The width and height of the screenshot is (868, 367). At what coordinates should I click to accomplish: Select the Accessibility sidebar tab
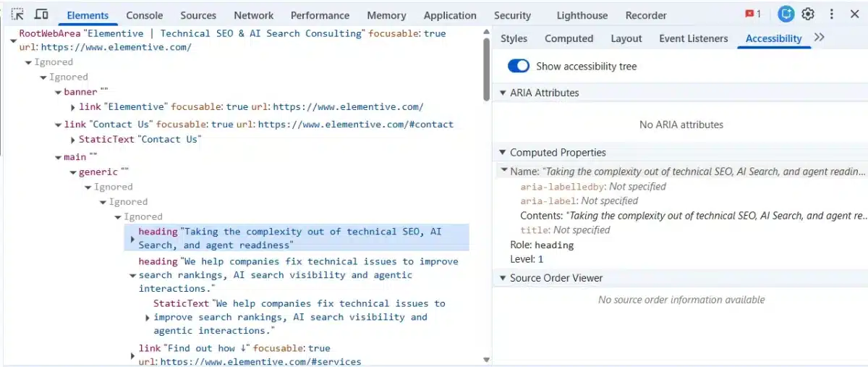click(773, 38)
